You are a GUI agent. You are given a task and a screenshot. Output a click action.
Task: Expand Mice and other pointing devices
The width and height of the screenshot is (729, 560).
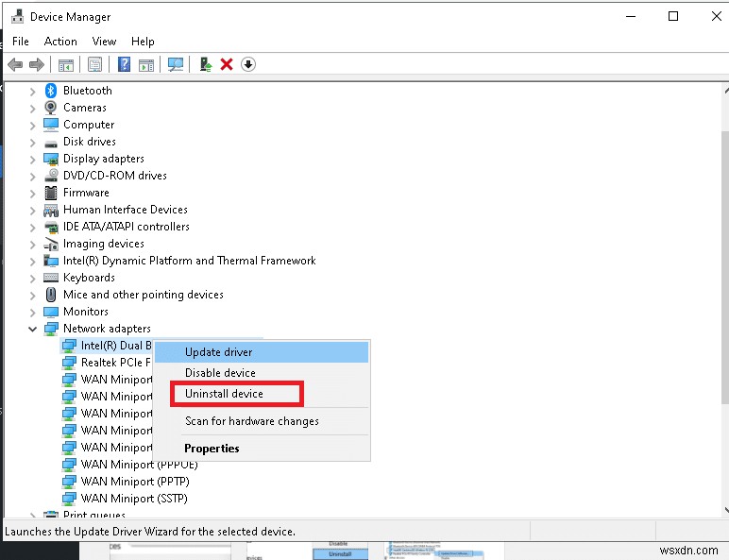click(x=32, y=296)
